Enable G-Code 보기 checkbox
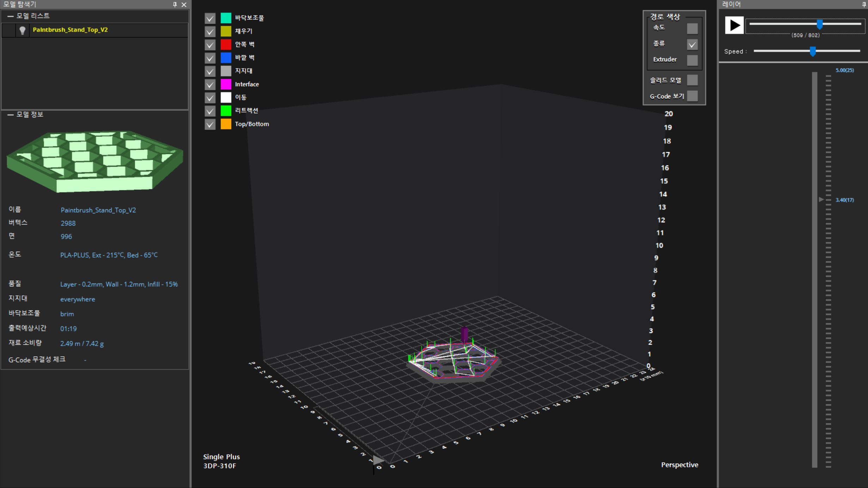 point(692,96)
